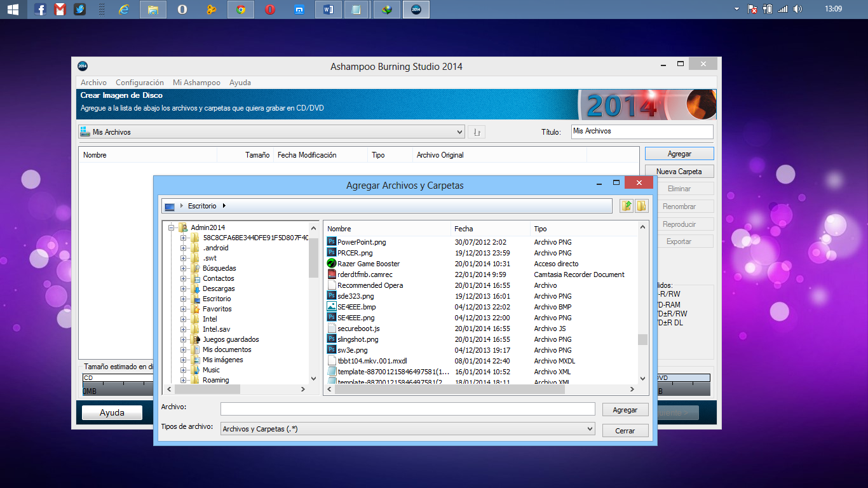Click the icon button beside Mis Archivos combo
Image resolution: width=868 pixels, height=488 pixels.
(x=477, y=132)
